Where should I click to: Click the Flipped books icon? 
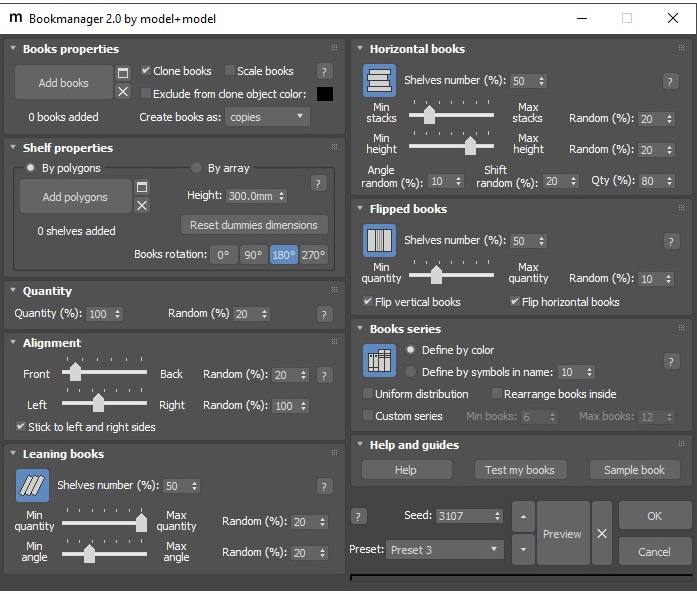tap(380, 241)
